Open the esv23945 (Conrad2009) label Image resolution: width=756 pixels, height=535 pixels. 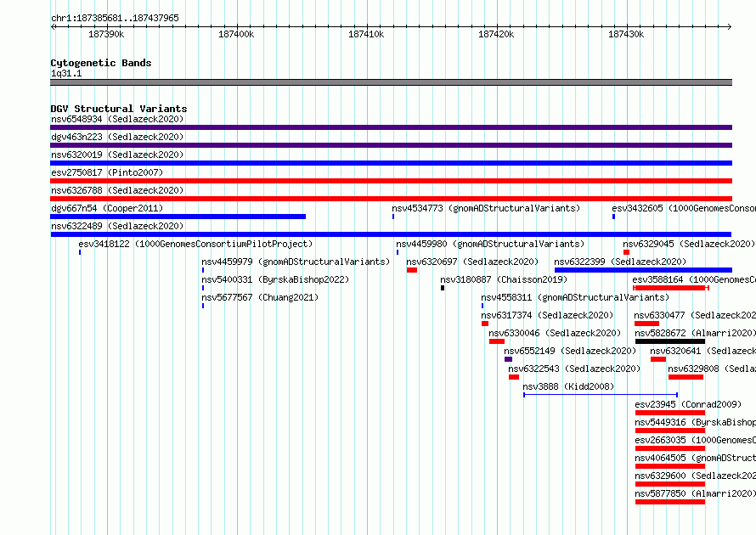[x=688, y=404]
